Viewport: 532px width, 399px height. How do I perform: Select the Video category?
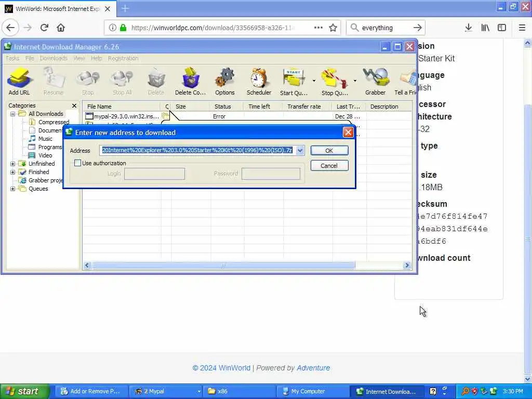click(41, 155)
